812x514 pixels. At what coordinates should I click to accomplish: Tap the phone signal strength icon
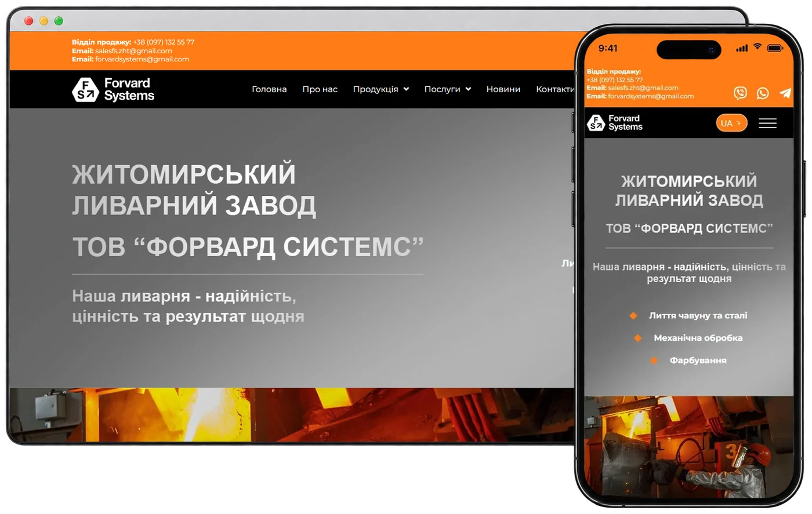coord(742,49)
